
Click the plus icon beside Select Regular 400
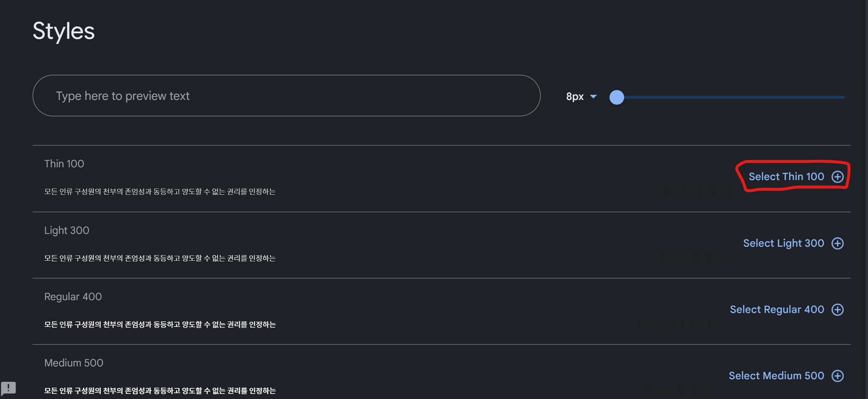[837, 310]
